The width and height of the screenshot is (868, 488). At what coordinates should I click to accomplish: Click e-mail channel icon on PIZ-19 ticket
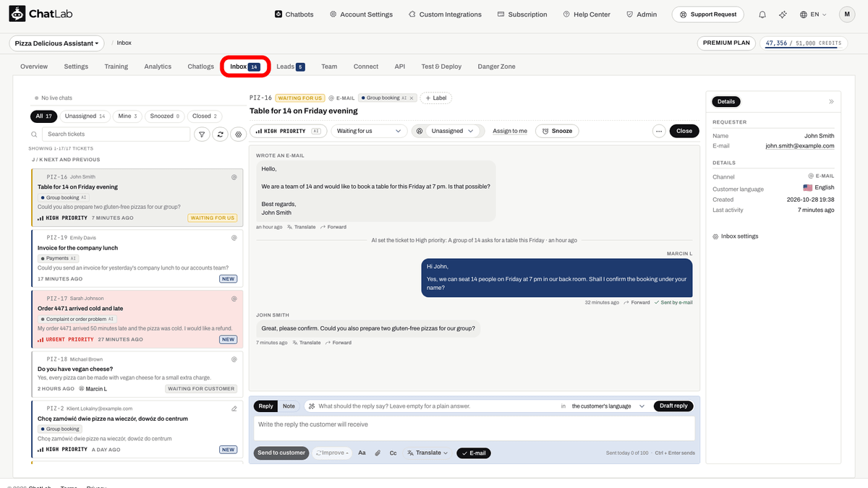234,237
